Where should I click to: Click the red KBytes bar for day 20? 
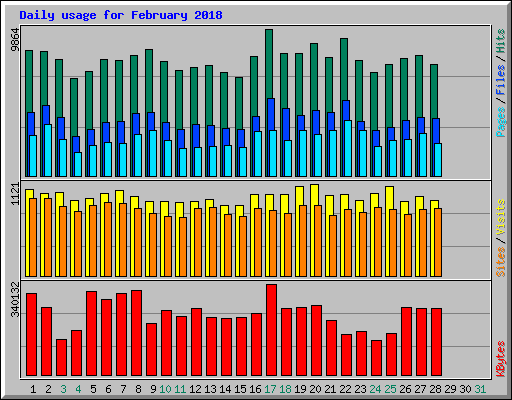(316, 340)
